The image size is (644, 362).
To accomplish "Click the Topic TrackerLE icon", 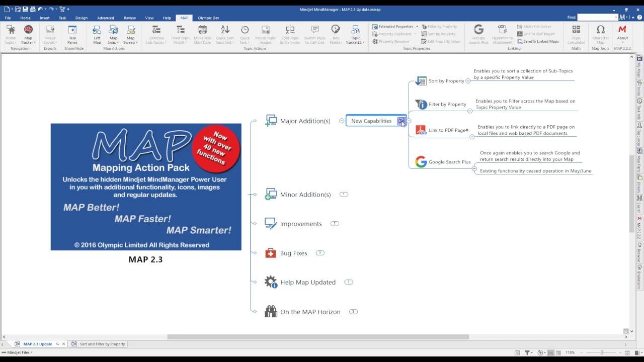I will (x=355, y=30).
